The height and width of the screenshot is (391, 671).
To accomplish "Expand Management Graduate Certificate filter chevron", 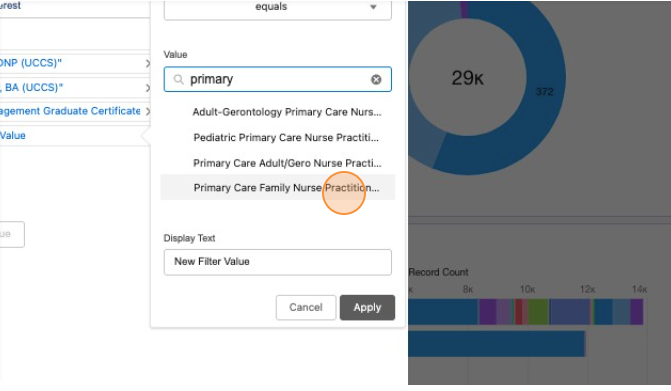I will [147, 111].
